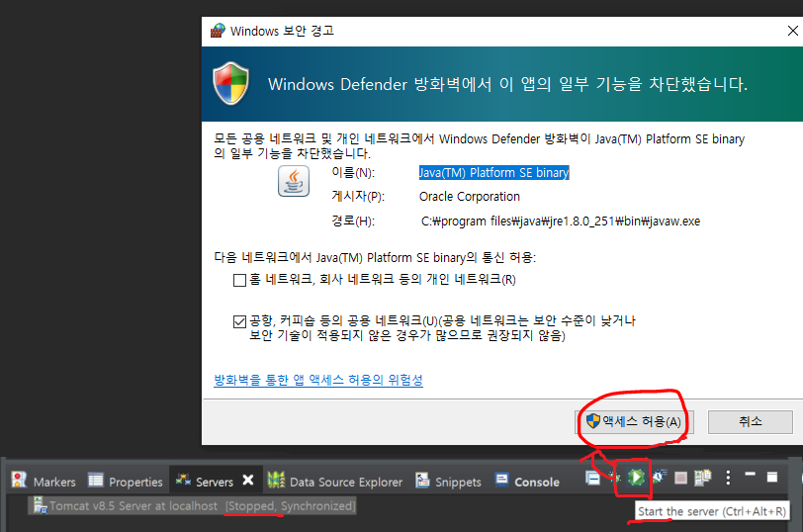803x532 pixels.
Task: Click the 취소 cancel button
Action: 751,422
